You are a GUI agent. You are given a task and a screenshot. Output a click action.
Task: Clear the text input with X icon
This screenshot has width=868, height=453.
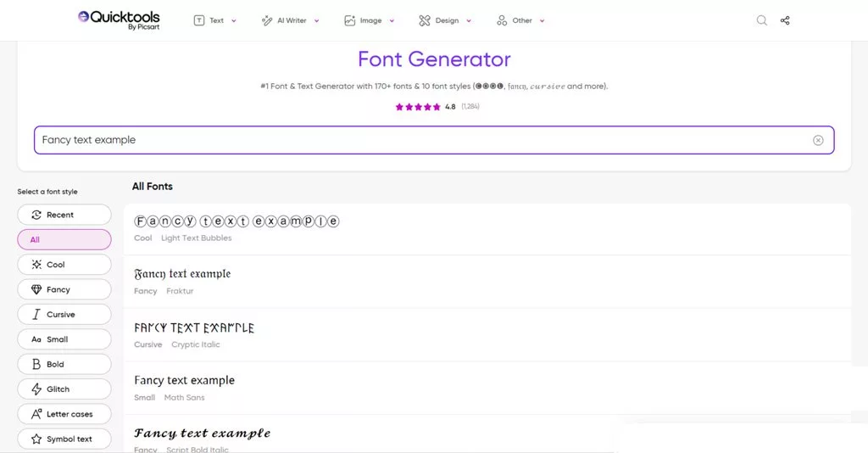(x=818, y=140)
